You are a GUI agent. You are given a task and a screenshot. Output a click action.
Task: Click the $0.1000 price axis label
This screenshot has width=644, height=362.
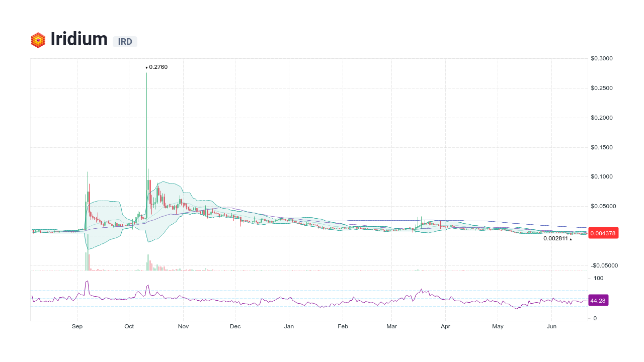point(602,176)
